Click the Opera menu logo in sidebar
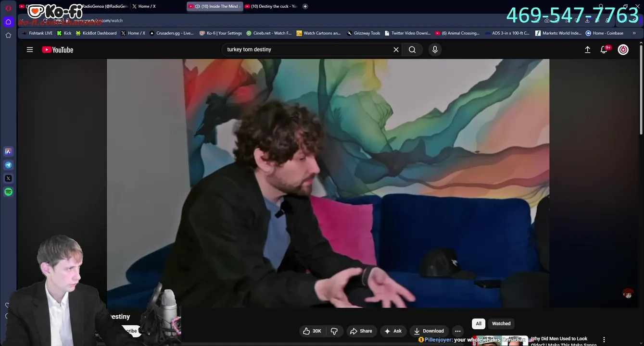The height and width of the screenshot is (346, 644). (x=8, y=8)
